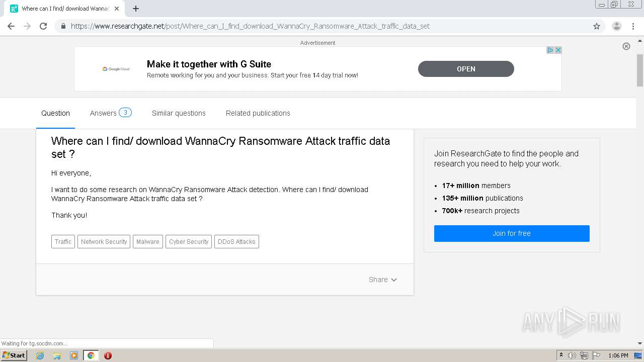Click the browser forward arrow
This screenshot has height=362, width=644.
[27, 26]
